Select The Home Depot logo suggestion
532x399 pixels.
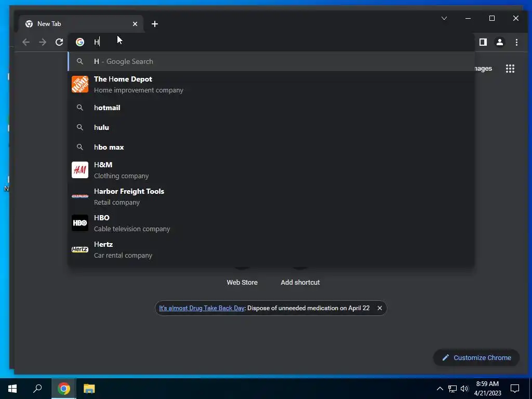coord(80,84)
